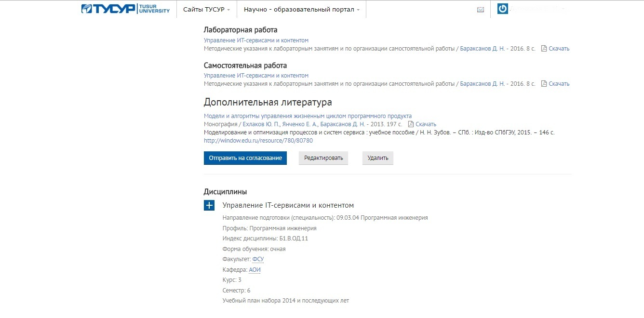Click the TUSUR University logo
The width and height of the screenshot is (644, 318).
[125, 9]
